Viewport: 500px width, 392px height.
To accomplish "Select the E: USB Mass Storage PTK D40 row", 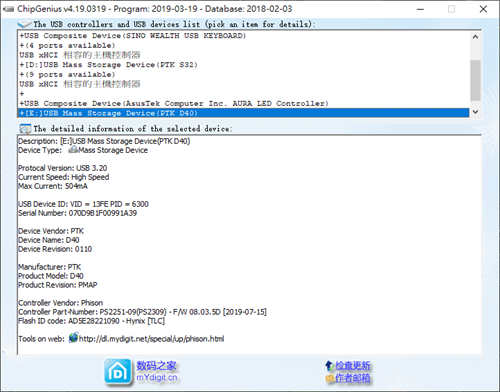I will 243,113.
